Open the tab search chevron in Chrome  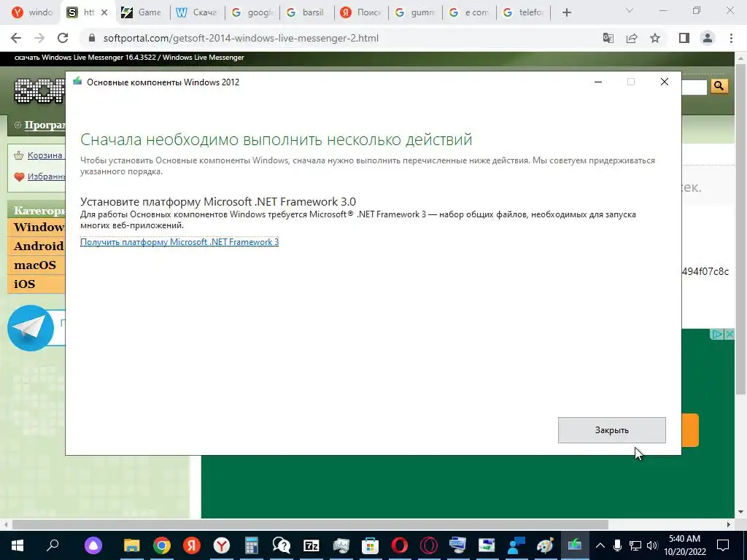(x=630, y=10)
